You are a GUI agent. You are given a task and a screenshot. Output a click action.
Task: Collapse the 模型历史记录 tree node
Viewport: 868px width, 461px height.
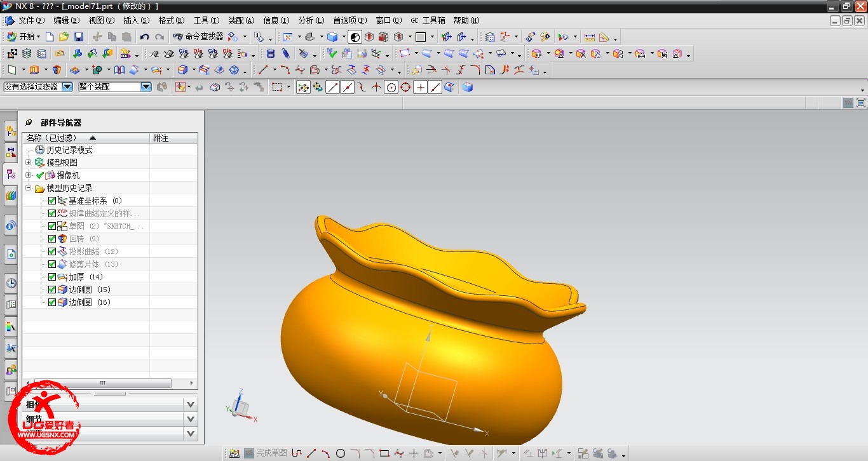click(28, 188)
